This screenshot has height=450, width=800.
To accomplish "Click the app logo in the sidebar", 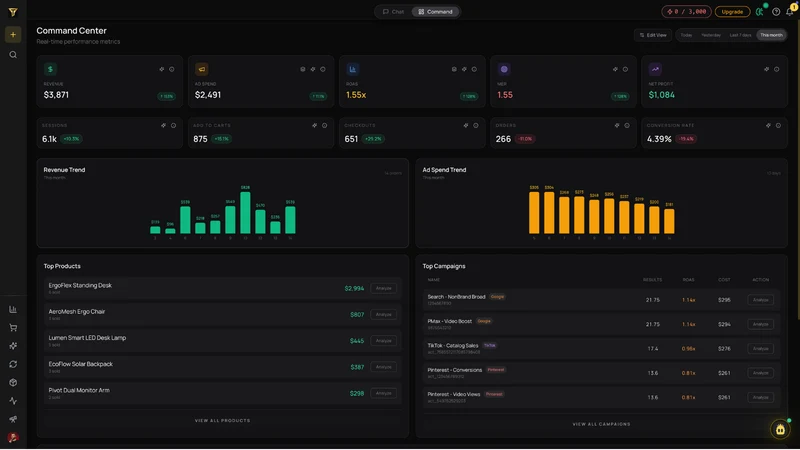I will 13,12.
